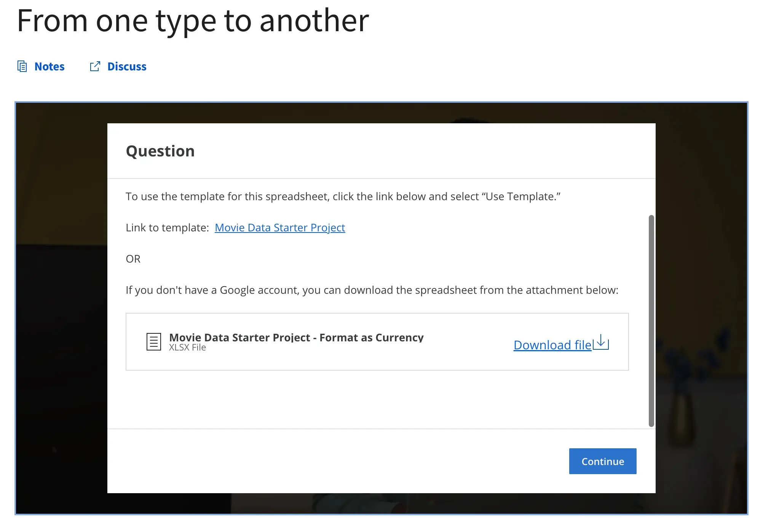Viewport: 763px width, 532px height.
Task: Click the Google account instruction sentence
Action: tap(372, 290)
